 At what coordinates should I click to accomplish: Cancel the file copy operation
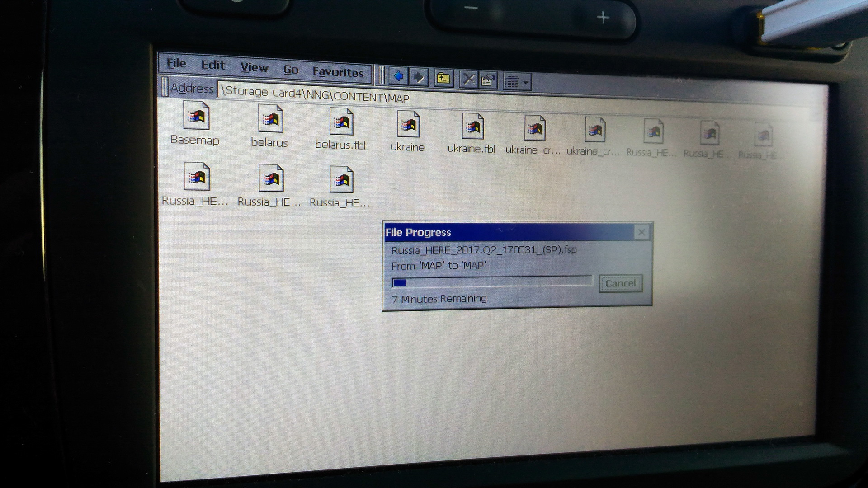coord(620,283)
